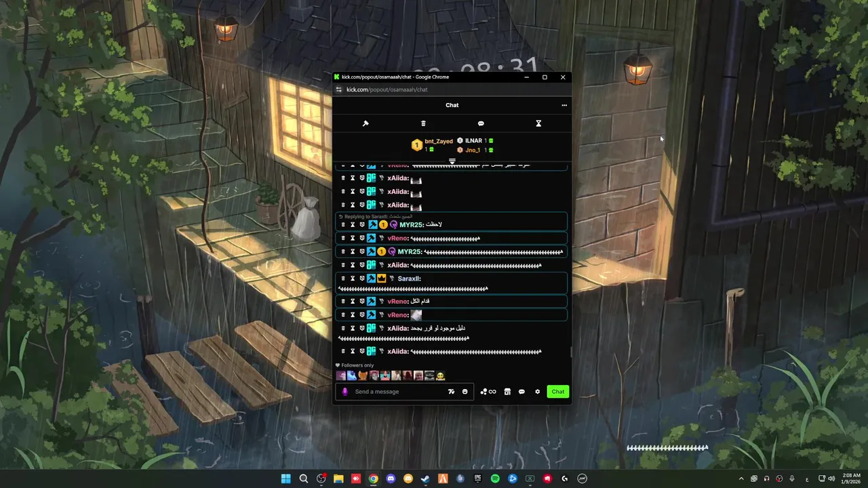868x488 pixels.
Task: Click the gavel ban icon in chat toolbar
Action: click(366, 123)
